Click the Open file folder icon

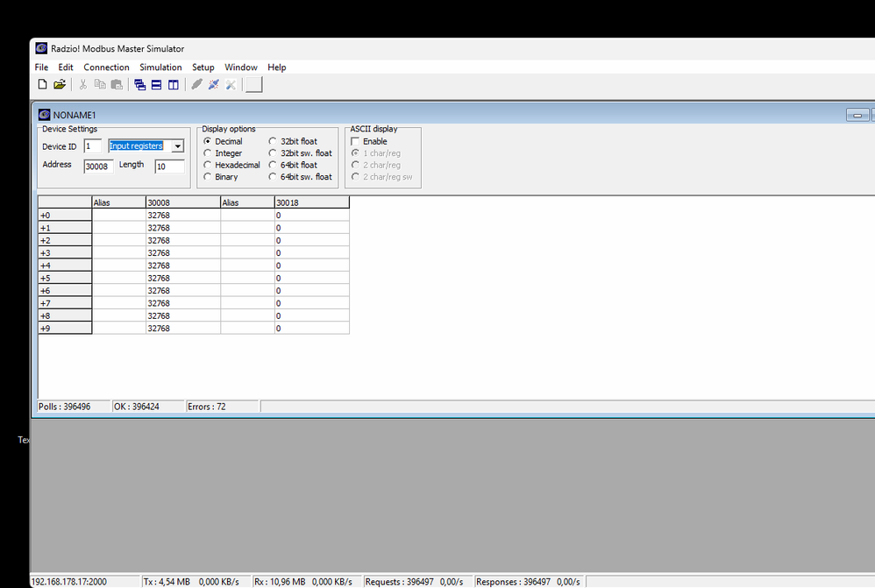pos(59,84)
